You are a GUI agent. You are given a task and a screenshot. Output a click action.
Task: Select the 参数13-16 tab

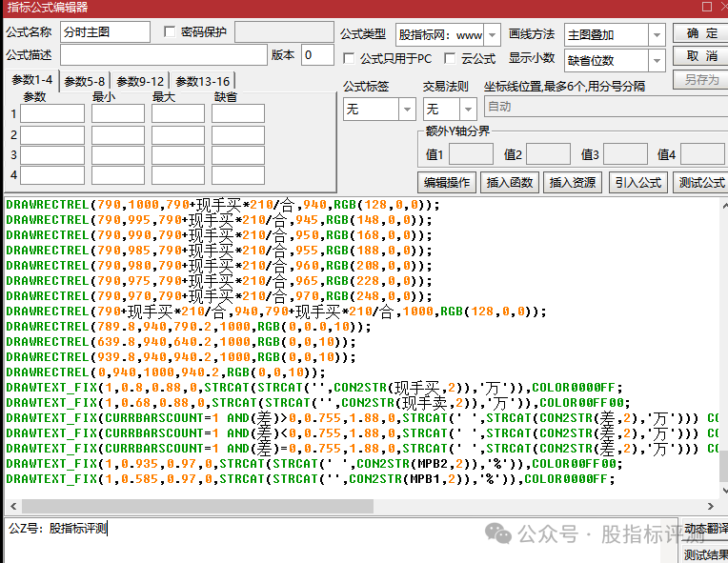coord(203,82)
